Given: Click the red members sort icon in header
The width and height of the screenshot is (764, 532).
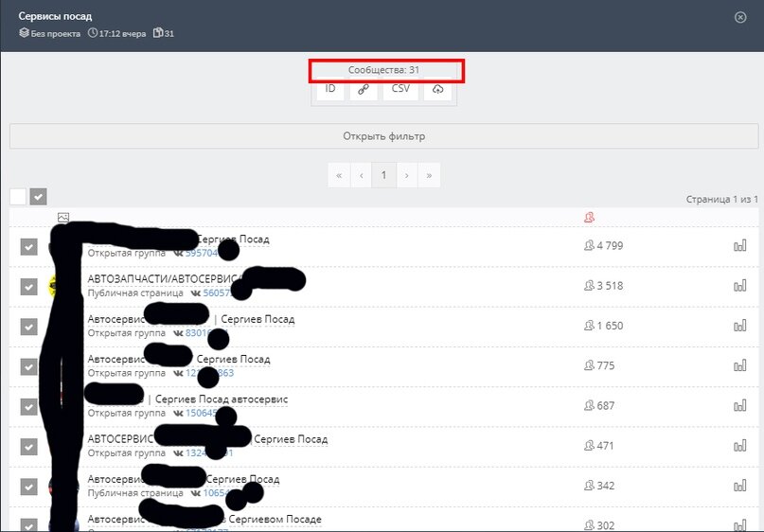Looking at the screenshot, I should pyautogui.click(x=589, y=218).
